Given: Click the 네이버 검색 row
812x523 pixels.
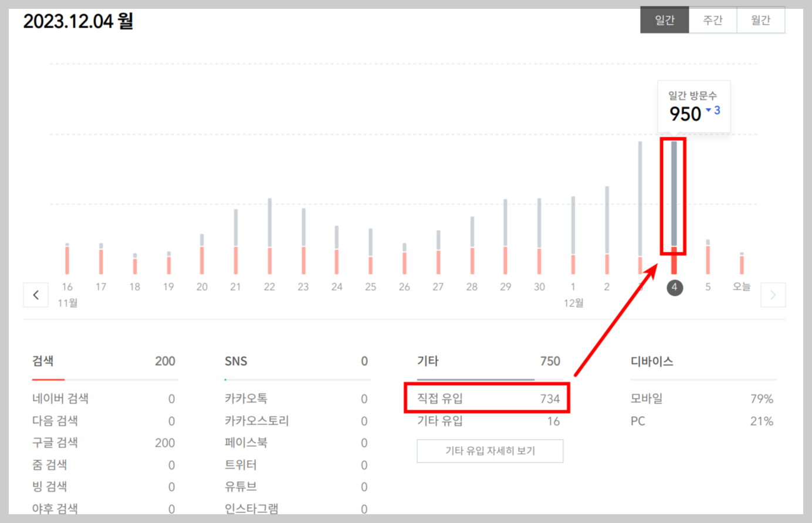Looking at the screenshot, I should [103, 399].
